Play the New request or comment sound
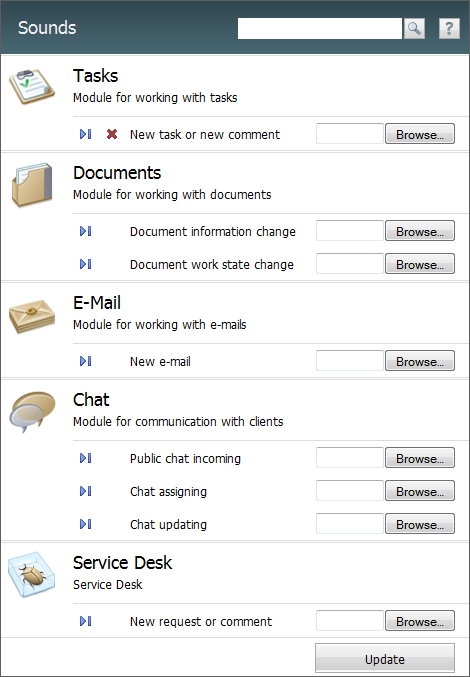The height and width of the screenshot is (677, 470). coord(85,621)
